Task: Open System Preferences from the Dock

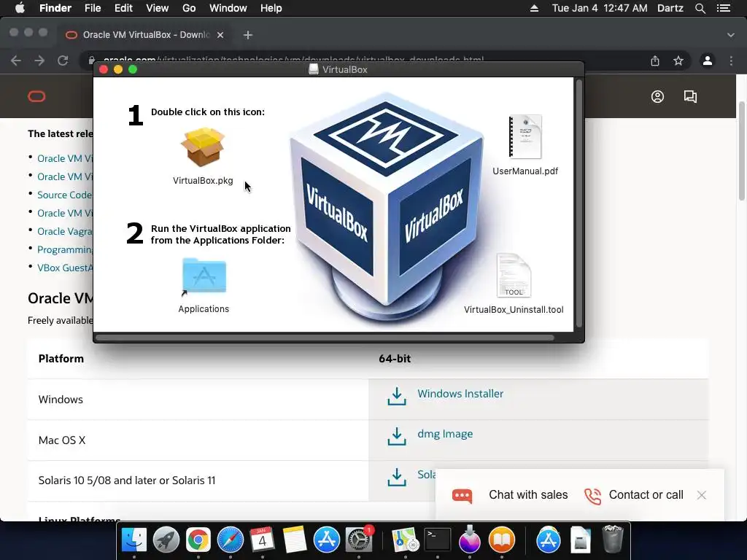Action: [x=359, y=540]
